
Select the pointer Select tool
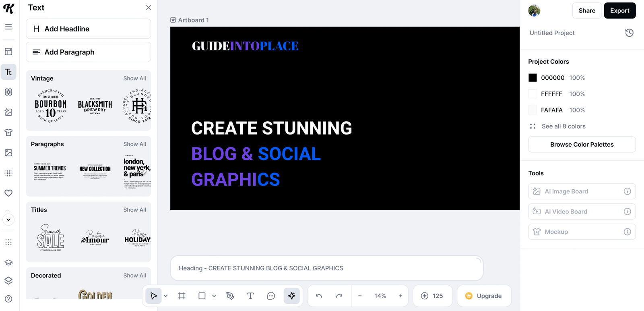coord(154,296)
